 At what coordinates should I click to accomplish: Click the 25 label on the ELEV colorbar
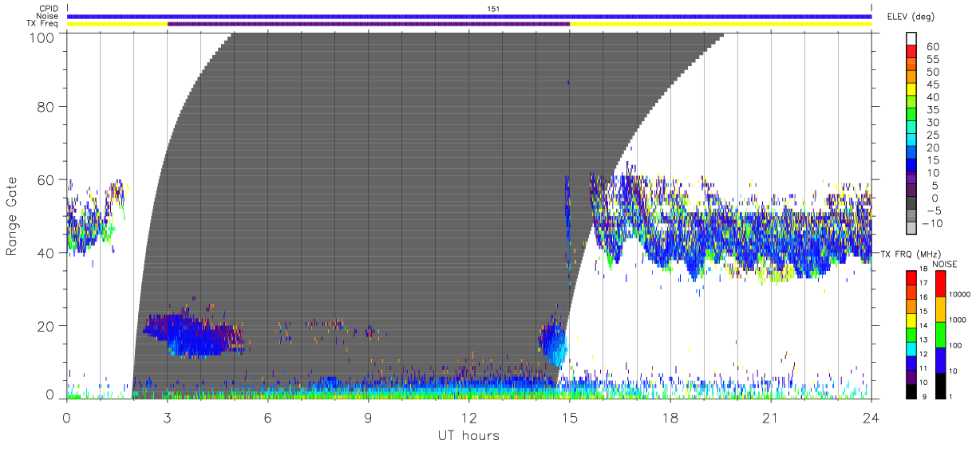coord(932,136)
